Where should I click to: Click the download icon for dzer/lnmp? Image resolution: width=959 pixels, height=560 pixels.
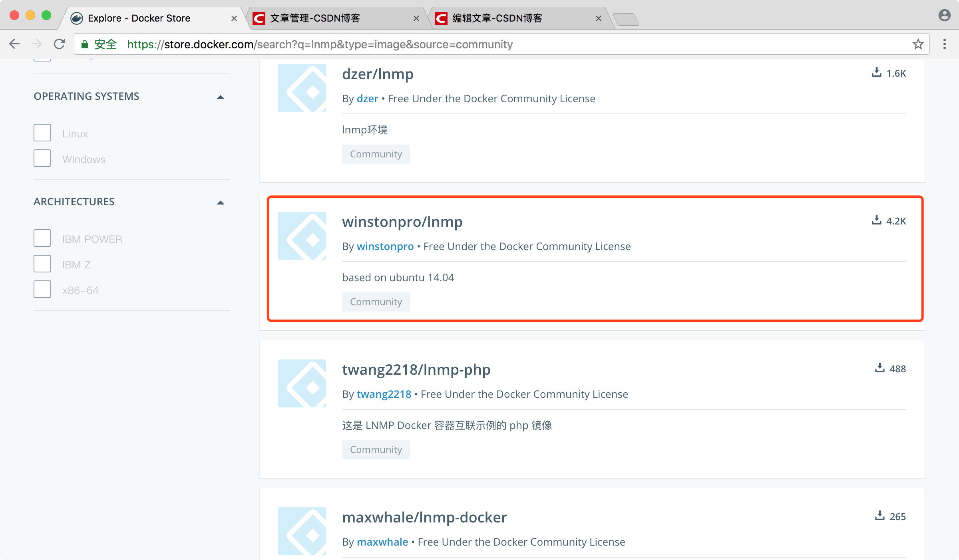[876, 73]
